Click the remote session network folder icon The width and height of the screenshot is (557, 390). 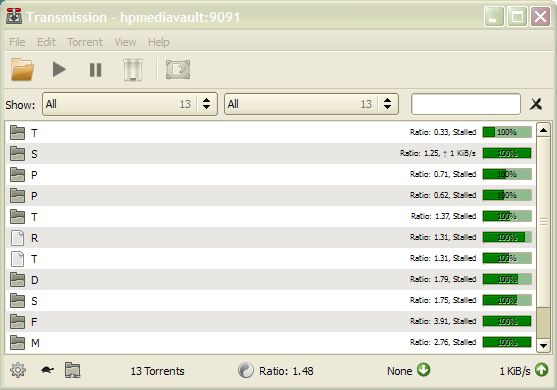point(73,370)
